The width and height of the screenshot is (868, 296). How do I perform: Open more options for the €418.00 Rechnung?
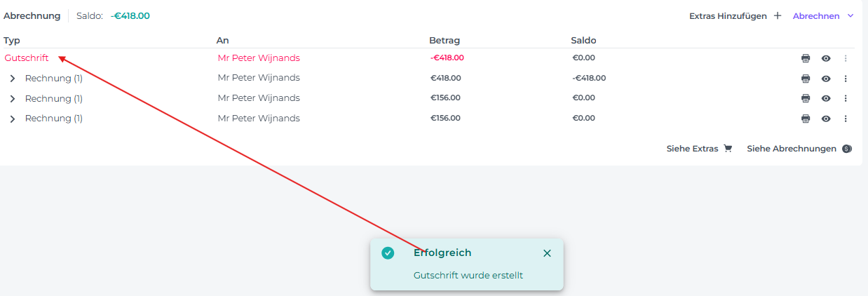tap(846, 79)
